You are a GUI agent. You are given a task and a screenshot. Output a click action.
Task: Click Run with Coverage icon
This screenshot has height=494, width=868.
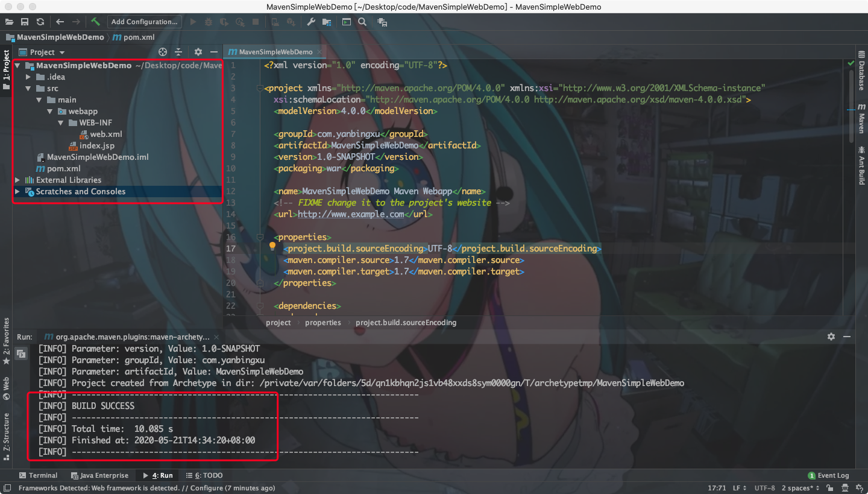pos(224,22)
